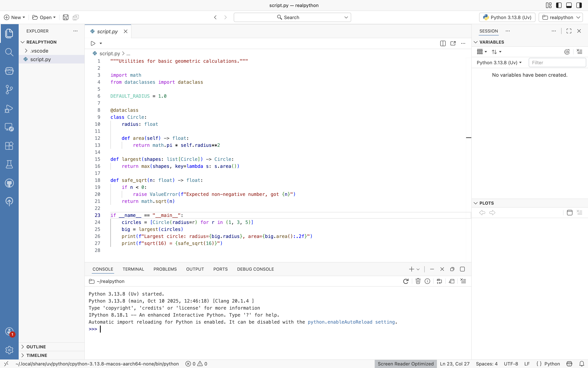
Task: Switch to the PROBLEMS tab
Action: (x=165, y=269)
